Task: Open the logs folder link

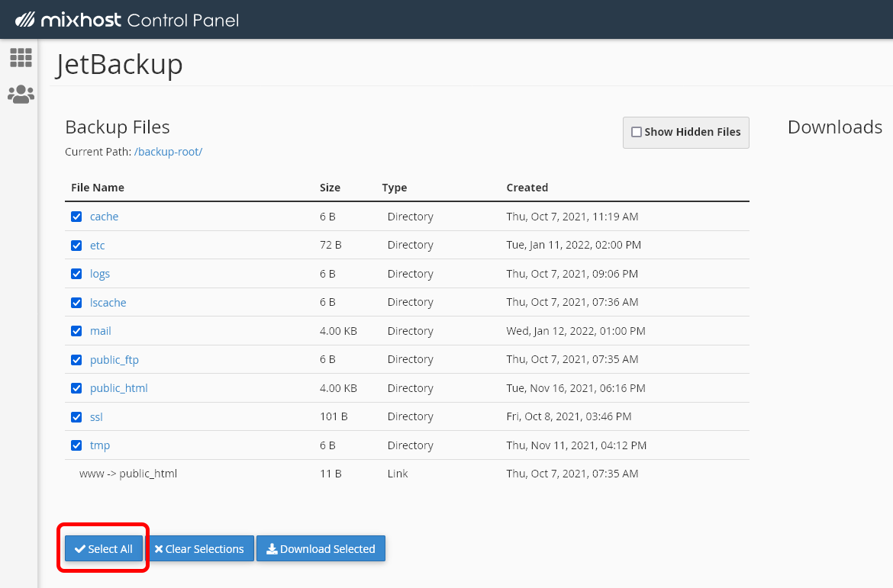Action: pyautogui.click(x=100, y=274)
